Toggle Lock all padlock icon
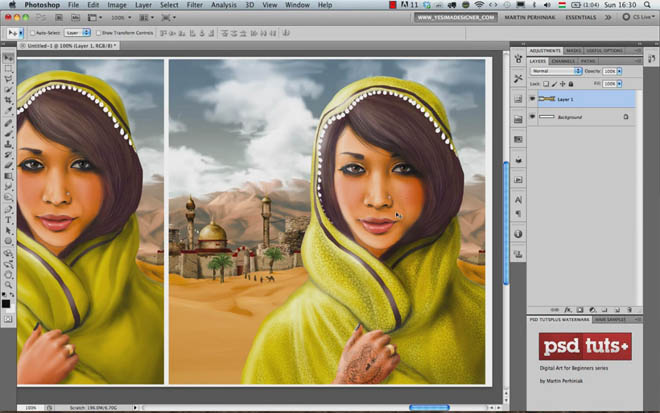The image size is (660, 413). tap(571, 84)
